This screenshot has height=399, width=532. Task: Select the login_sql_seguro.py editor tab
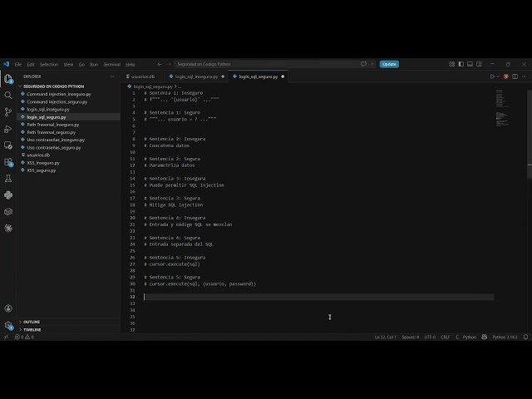coord(259,76)
